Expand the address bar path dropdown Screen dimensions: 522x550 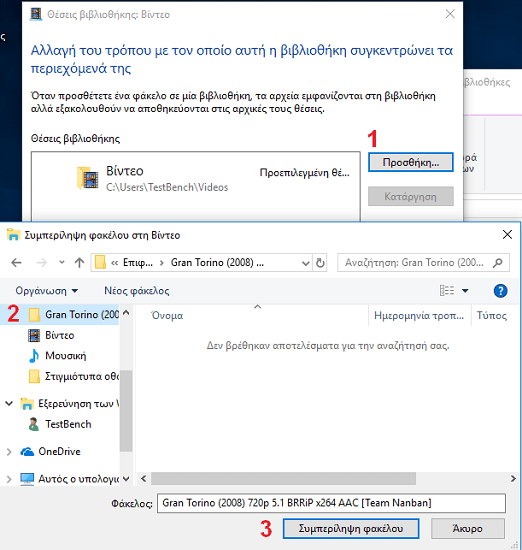click(x=306, y=263)
